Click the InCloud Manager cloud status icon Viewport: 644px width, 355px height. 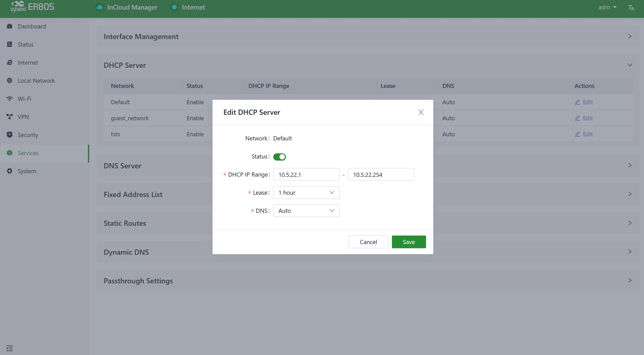[100, 7]
